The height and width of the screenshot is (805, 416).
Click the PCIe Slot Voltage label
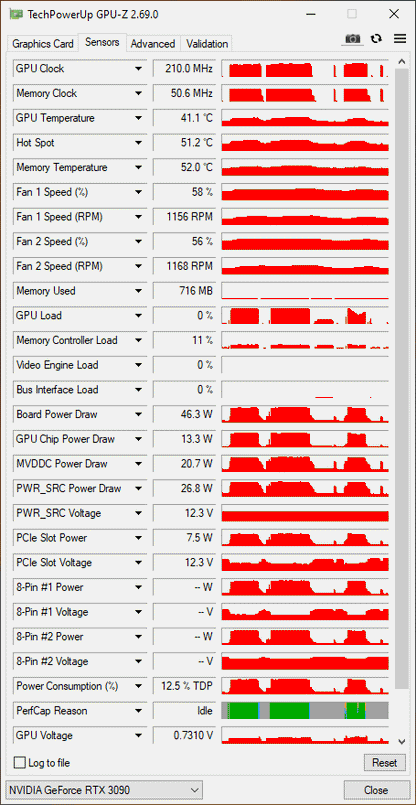coord(54,563)
